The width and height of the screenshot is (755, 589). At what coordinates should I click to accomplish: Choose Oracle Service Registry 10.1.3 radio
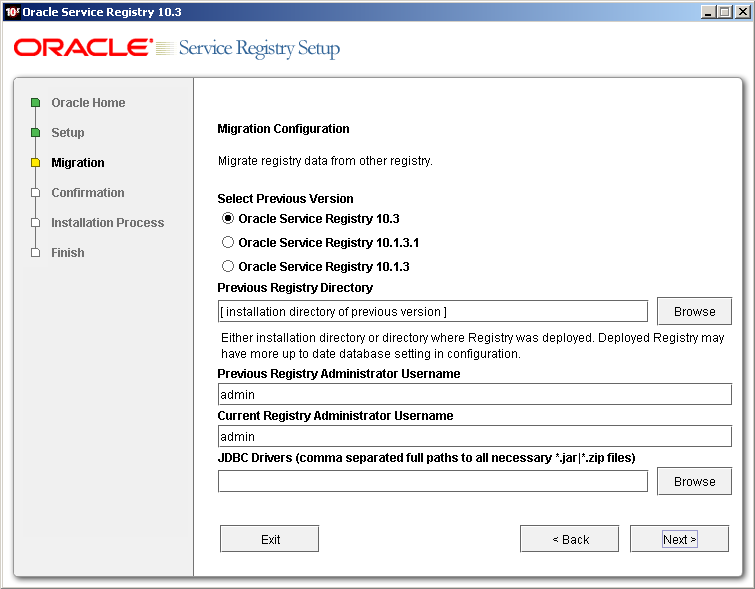point(228,266)
